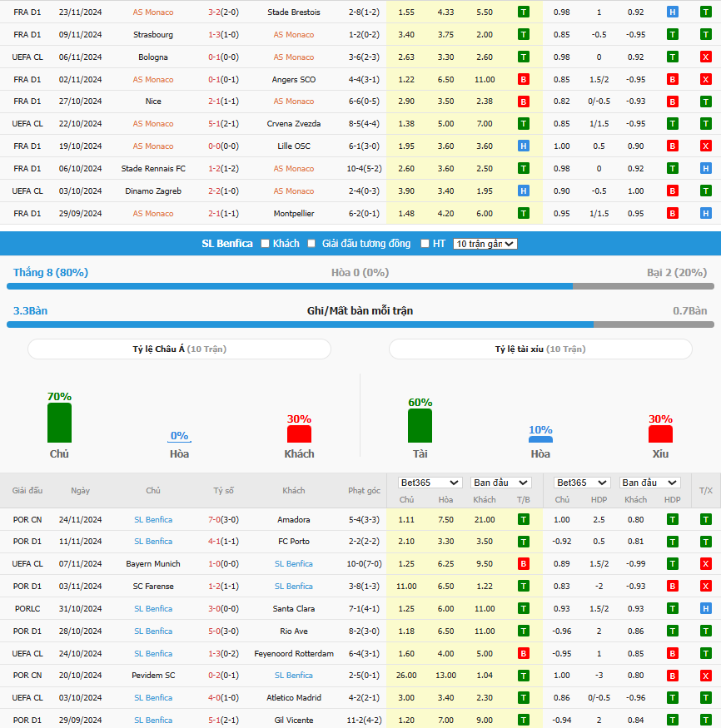Screen dimensions: 721x728
Task: Click the red B result icon in Angers SCO row
Action: pos(524,79)
